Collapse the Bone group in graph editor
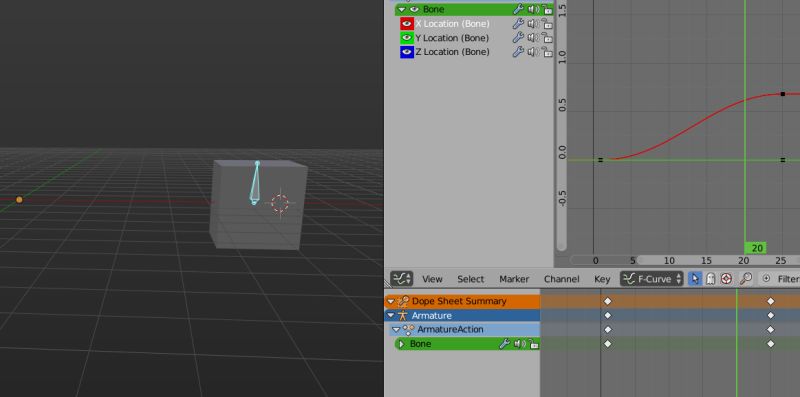Viewport: 800px width, 397px height. pos(402,9)
